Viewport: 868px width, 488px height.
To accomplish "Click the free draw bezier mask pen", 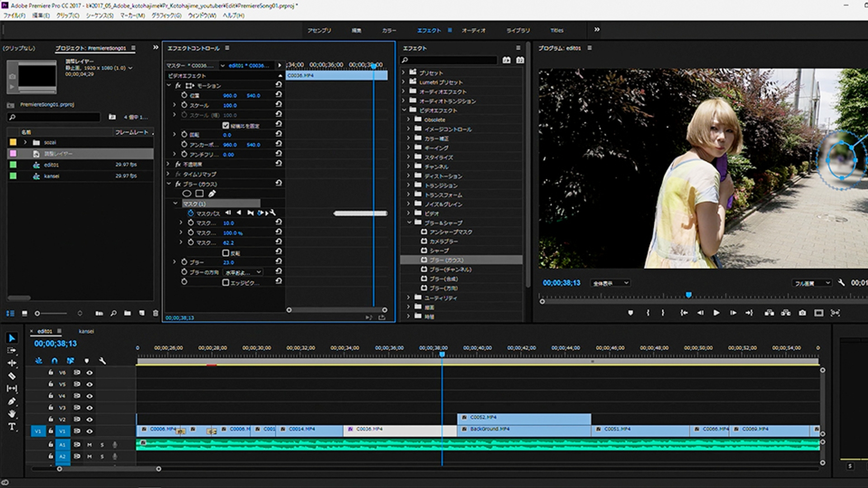I will [212, 194].
